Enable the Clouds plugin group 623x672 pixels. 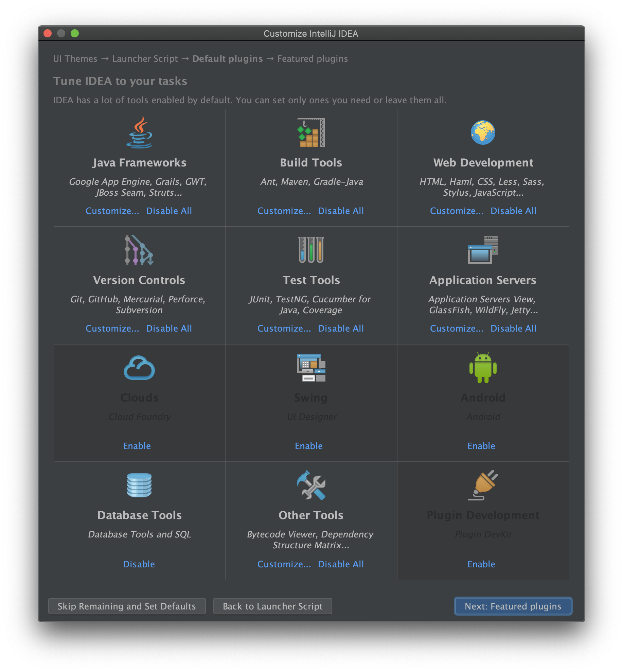click(137, 446)
